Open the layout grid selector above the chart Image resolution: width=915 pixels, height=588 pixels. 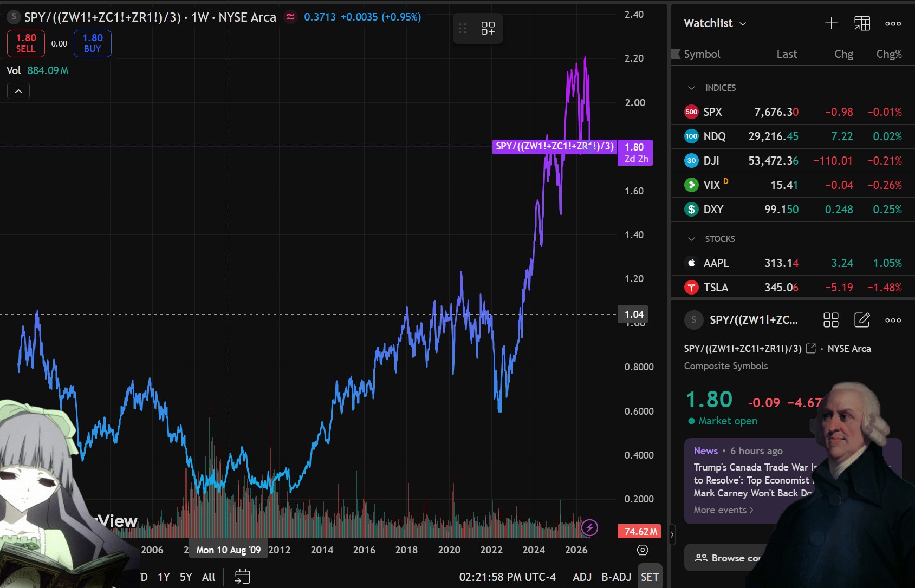click(488, 28)
